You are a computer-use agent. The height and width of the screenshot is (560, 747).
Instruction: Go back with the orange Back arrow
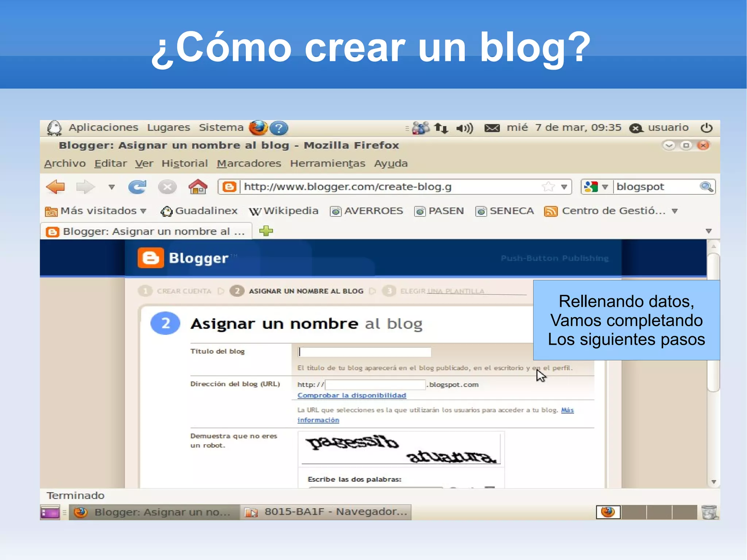tap(55, 187)
